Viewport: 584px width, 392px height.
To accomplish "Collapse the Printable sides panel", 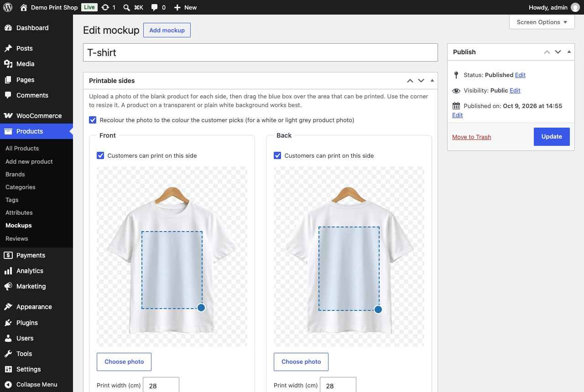I will point(432,80).
